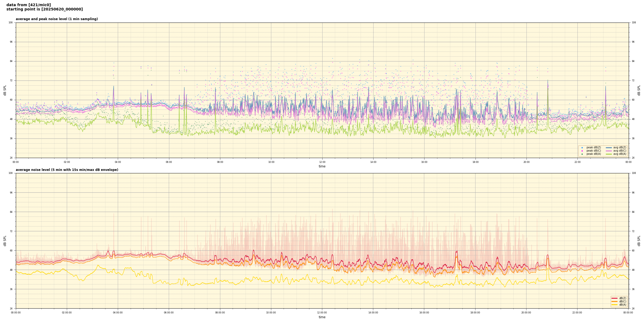Click the 'average and peak noise level' chart title
The image size is (644, 322).
coord(57,19)
